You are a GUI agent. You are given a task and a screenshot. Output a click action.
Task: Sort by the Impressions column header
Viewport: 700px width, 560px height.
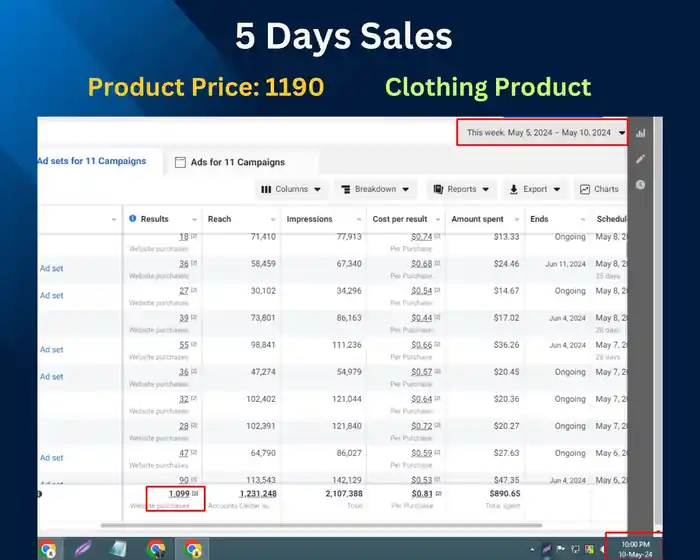309,219
